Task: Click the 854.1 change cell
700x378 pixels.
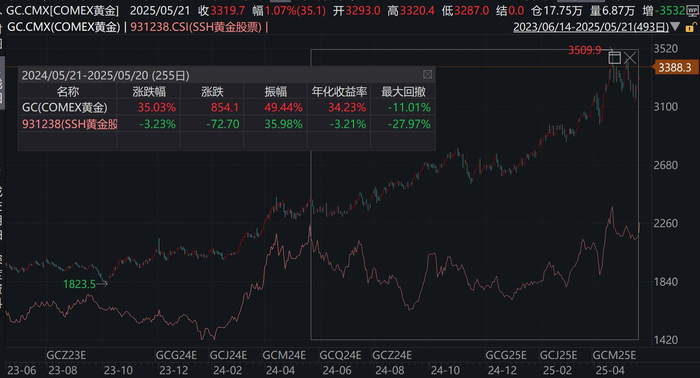Action: click(225, 108)
